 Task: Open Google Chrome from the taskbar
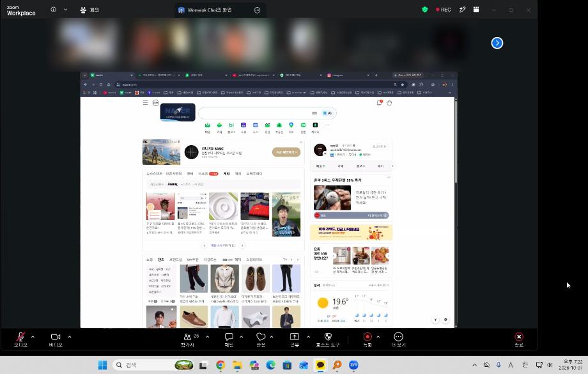click(x=220, y=365)
